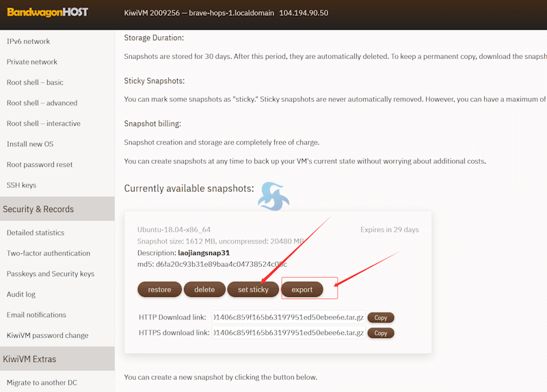Viewport: 547px width, 392px height.
Task: Open Private network settings
Action: pyautogui.click(x=32, y=62)
